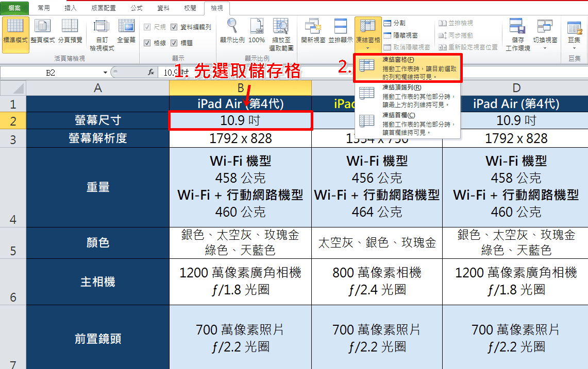Toggle the 格線 gridlines checkbox
Viewport: 588px width, 369px height.
pyautogui.click(x=147, y=43)
